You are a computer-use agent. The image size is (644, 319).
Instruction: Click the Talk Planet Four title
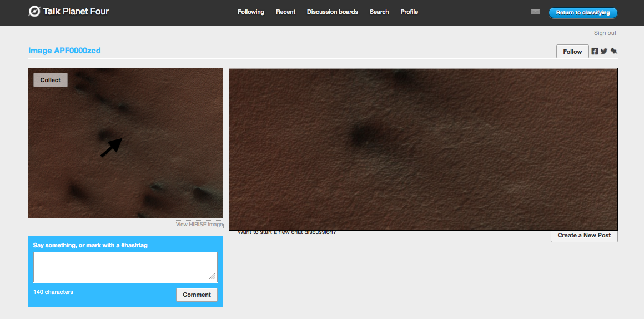pos(76,11)
